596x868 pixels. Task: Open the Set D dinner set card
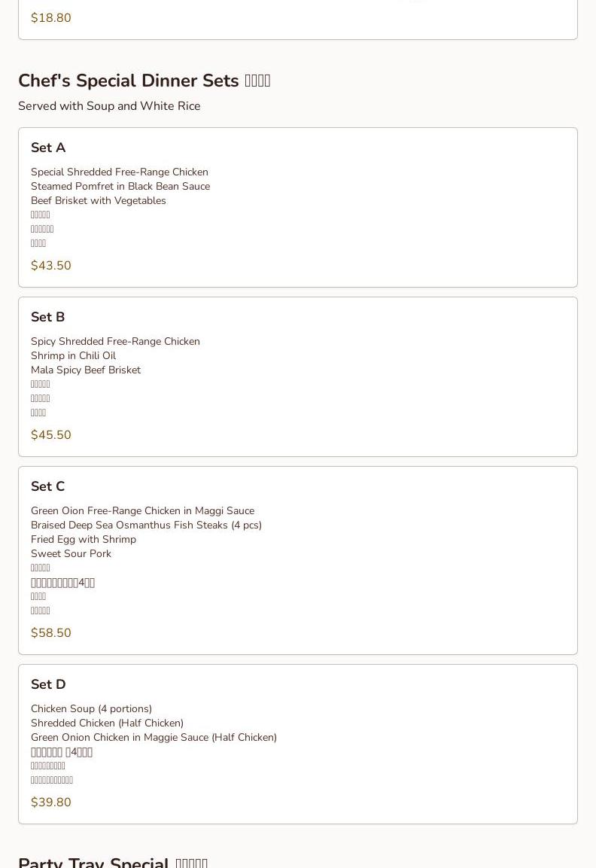click(298, 745)
